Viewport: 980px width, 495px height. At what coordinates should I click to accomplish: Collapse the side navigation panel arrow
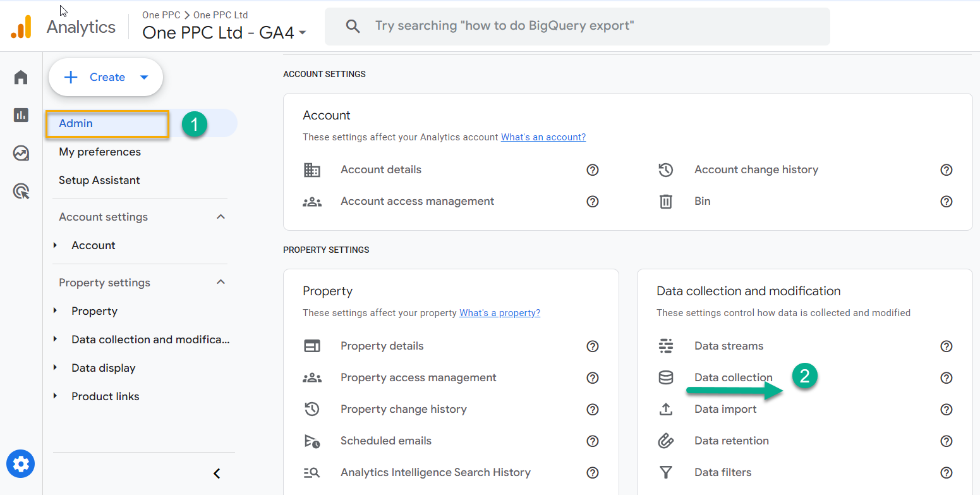[x=217, y=474]
